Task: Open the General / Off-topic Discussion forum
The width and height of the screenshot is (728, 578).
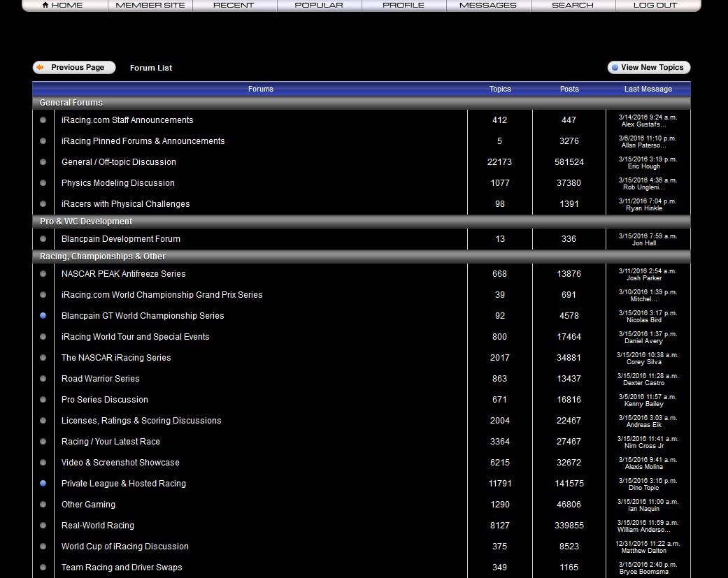Action: [x=118, y=161]
